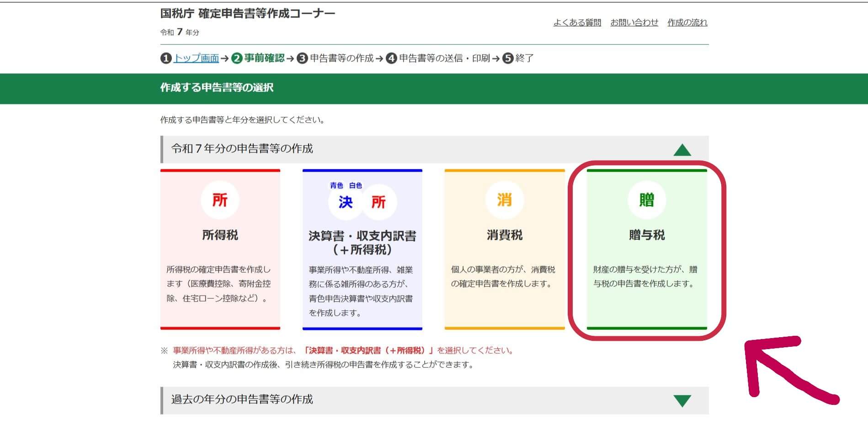Select the green 贈 gift tax icon

point(646,200)
